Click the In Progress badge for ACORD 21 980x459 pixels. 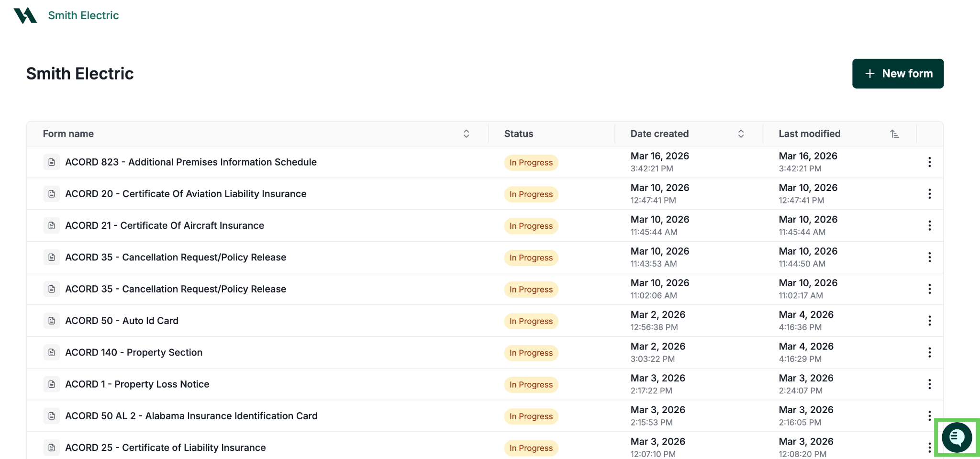(x=531, y=226)
